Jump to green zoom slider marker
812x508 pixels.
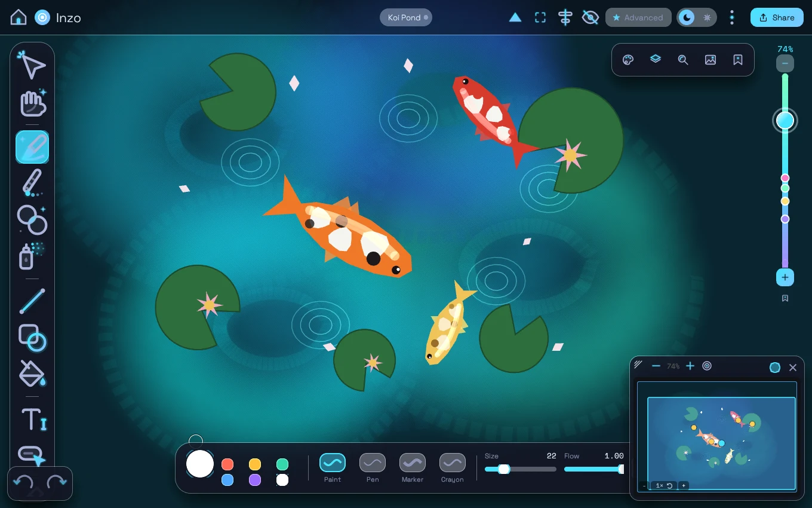click(x=785, y=188)
